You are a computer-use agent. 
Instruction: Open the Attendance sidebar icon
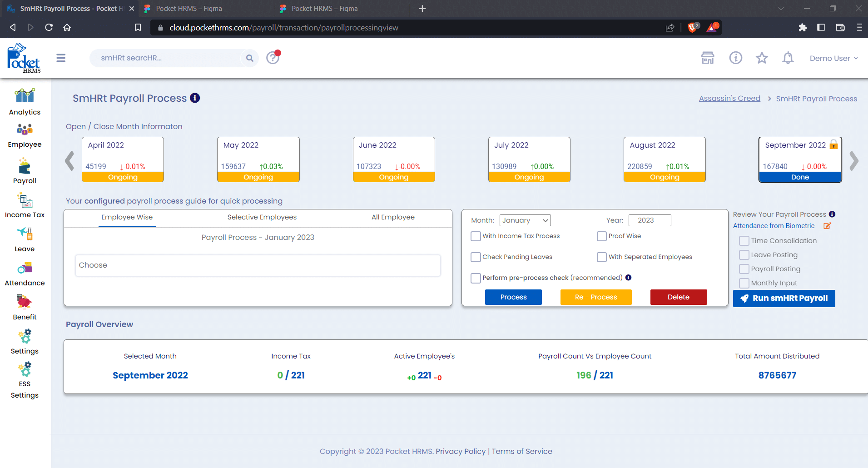pyautogui.click(x=25, y=268)
